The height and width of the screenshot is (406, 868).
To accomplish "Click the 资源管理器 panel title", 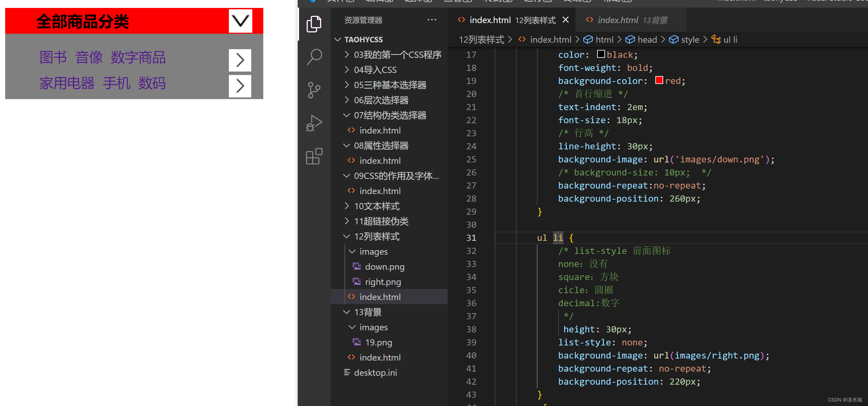I will (363, 20).
